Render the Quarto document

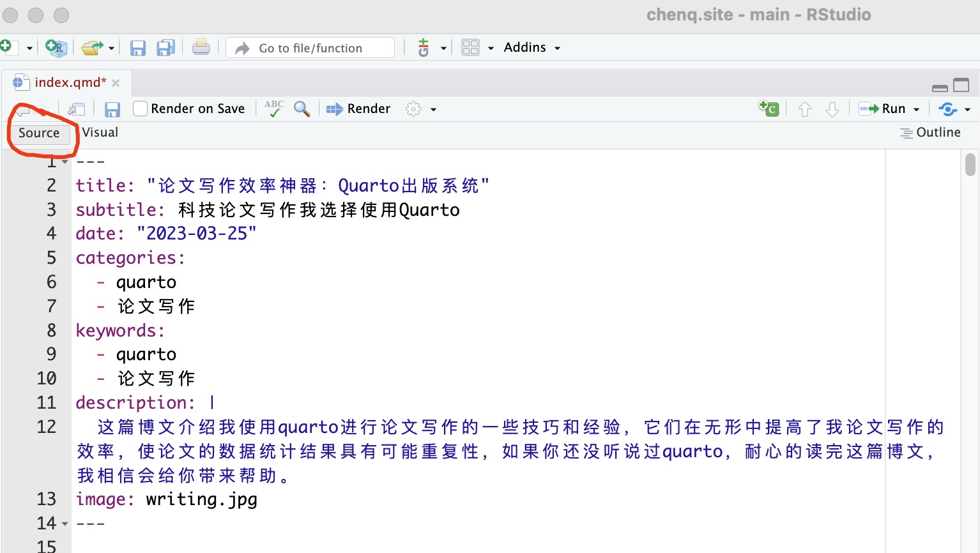pos(358,109)
